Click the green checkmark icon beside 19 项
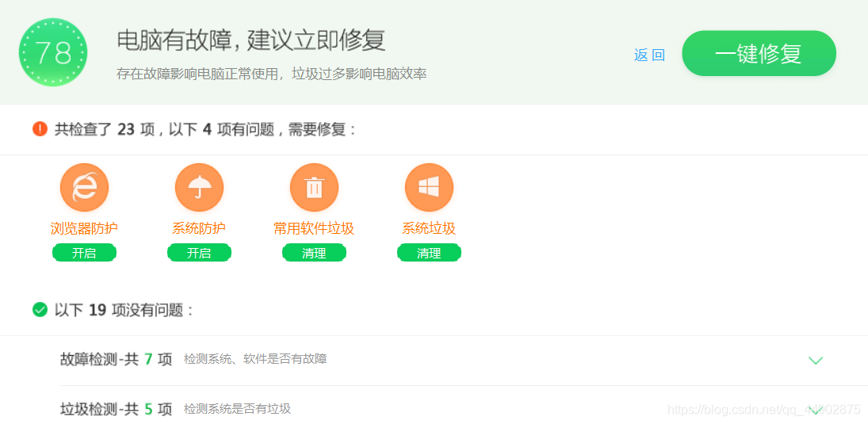 40,309
